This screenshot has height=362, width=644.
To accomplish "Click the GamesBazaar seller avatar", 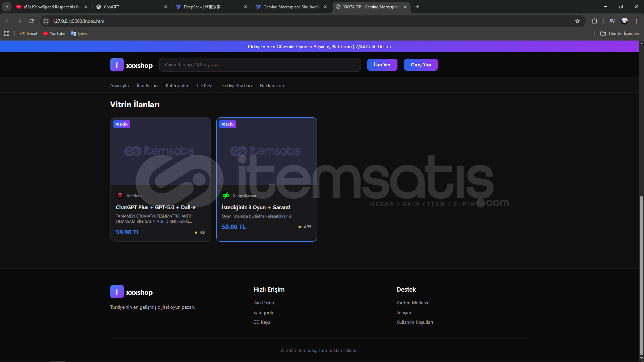I will pyautogui.click(x=226, y=195).
